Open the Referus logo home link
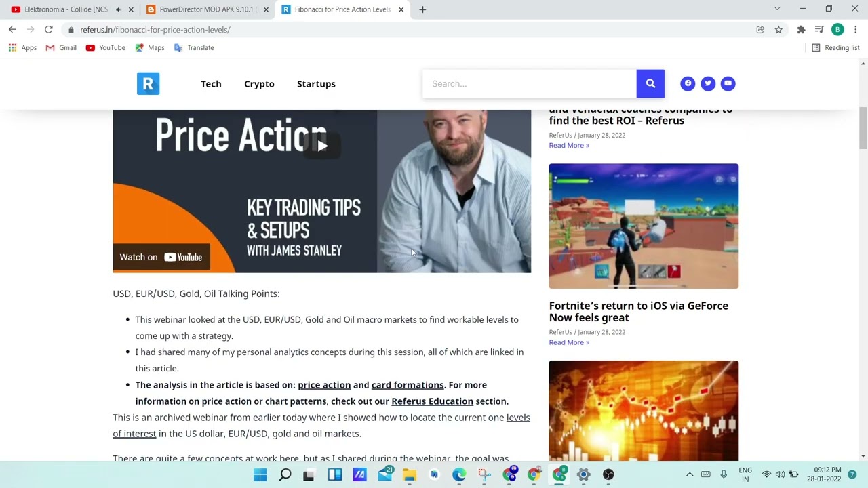Viewport: 868px width, 488px height. coord(148,83)
